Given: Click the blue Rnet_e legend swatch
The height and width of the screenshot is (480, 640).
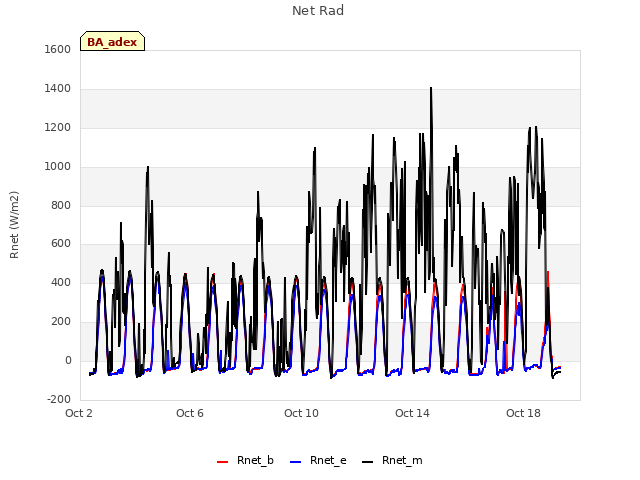Looking at the screenshot, I should coord(296,462).
